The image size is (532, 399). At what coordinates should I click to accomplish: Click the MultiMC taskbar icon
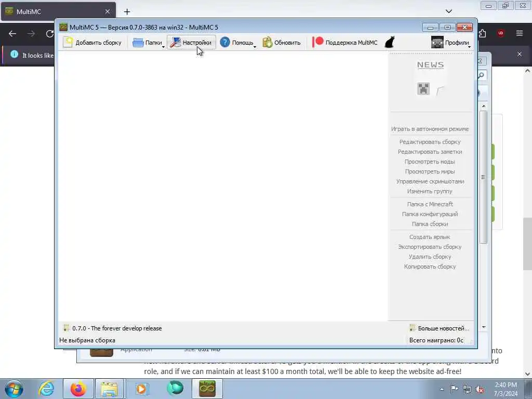(207, 389)
